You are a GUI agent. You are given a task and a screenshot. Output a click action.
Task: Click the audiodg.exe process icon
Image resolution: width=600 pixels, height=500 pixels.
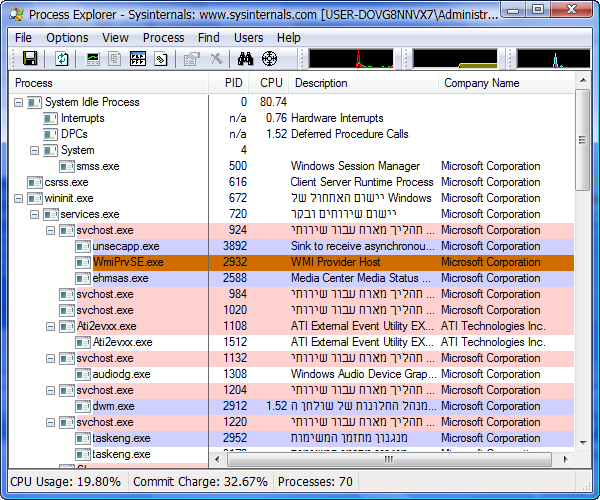[83, 375]
